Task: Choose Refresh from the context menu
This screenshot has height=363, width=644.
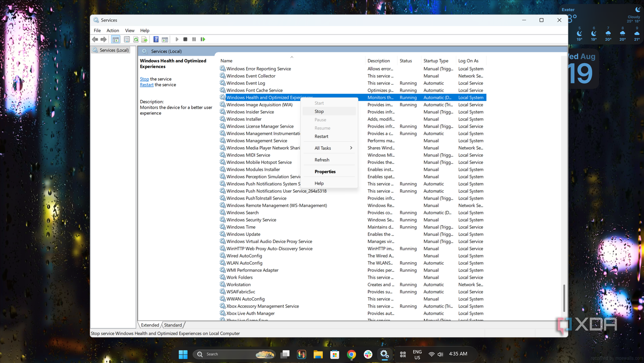Action: click(x=330, y=160)
